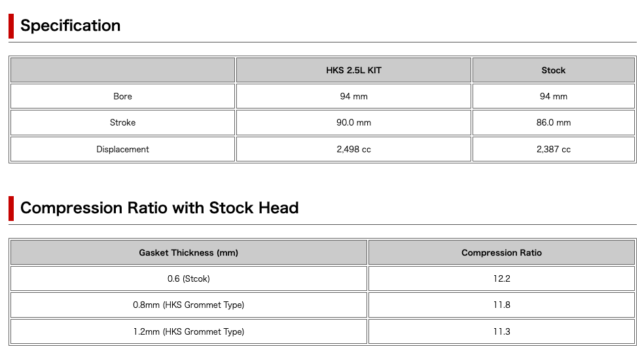
Task: Select the Gasket Thickness (mm) header
Action: (x=188, y=252)
